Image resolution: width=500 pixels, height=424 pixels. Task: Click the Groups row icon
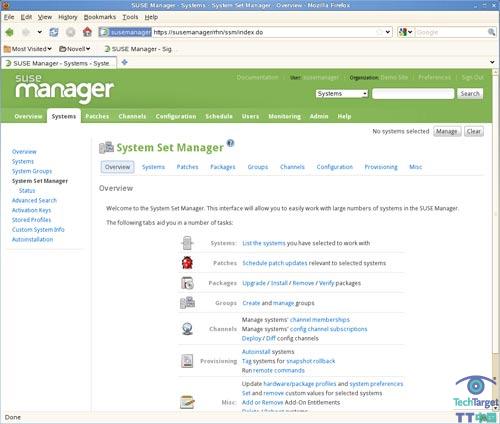[x=187, y=303]
